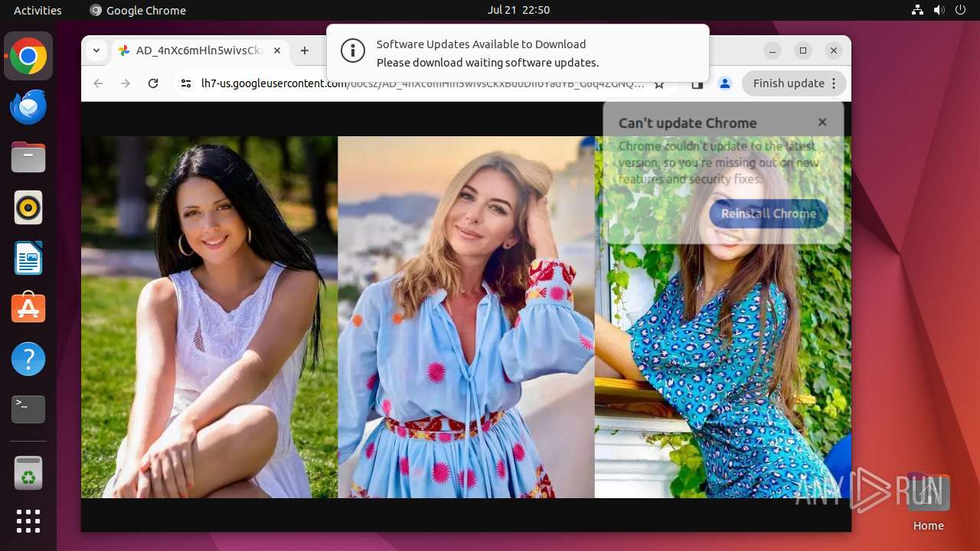Launch Thunderbird mail from the dock
This screenshot has height=551, width=980.
(28, 107)
